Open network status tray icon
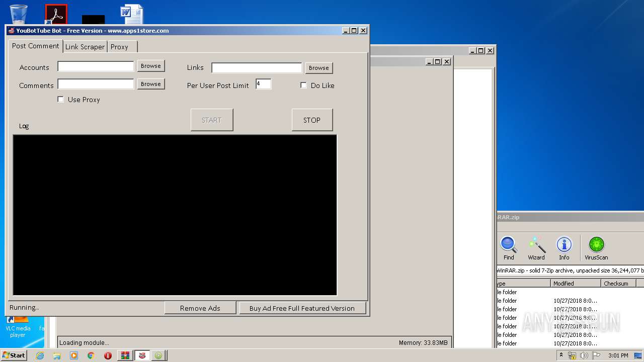 572,355
